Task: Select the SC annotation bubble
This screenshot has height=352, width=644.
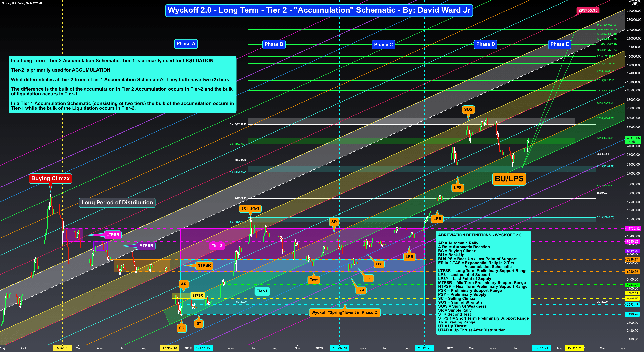Action: tap(181, 328)
